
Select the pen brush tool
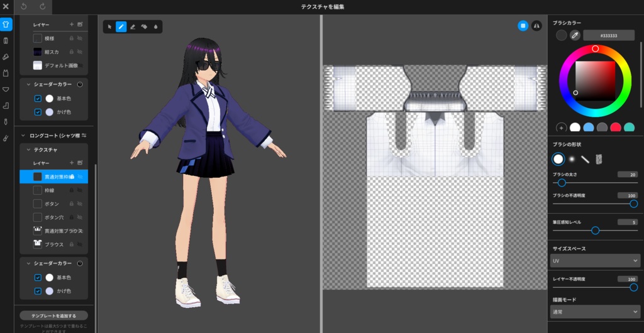(x=121, y=26)
